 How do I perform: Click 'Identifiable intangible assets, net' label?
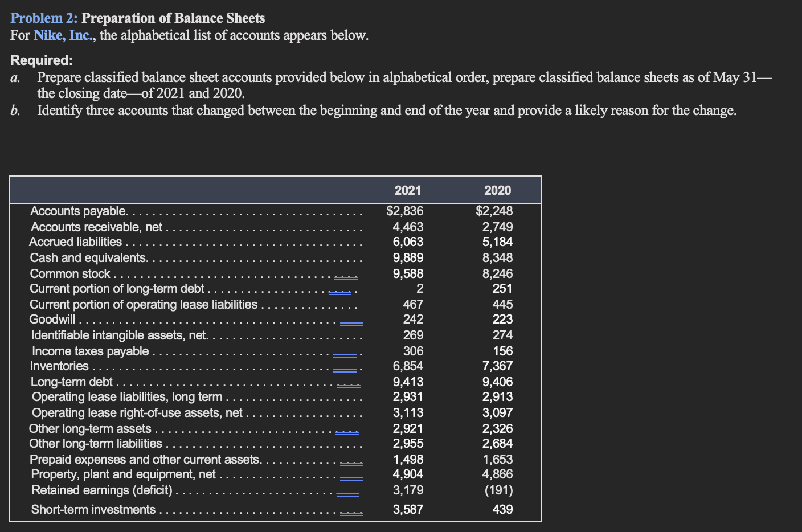[x=120, y=335]
